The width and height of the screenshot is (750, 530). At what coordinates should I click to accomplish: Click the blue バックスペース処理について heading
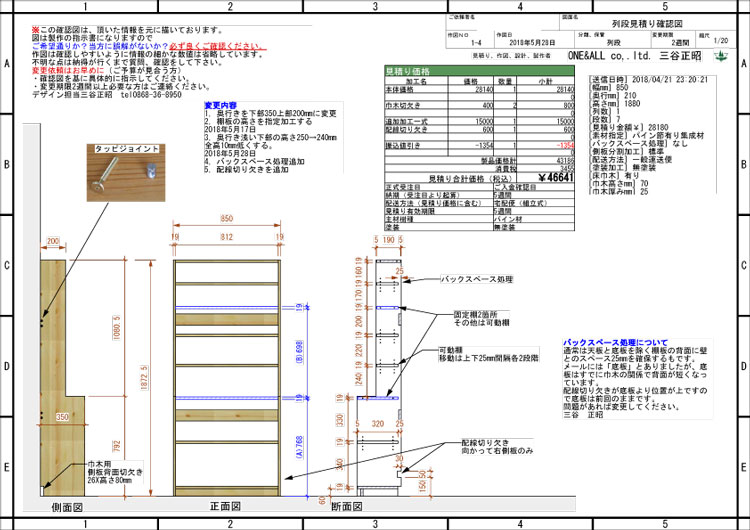(615, 342)
